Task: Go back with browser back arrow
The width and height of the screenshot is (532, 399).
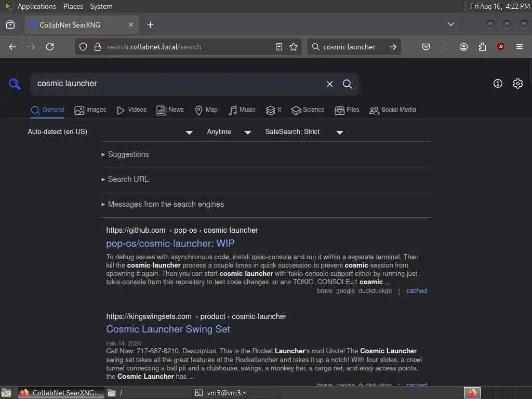Action: (x=12, y=47)
